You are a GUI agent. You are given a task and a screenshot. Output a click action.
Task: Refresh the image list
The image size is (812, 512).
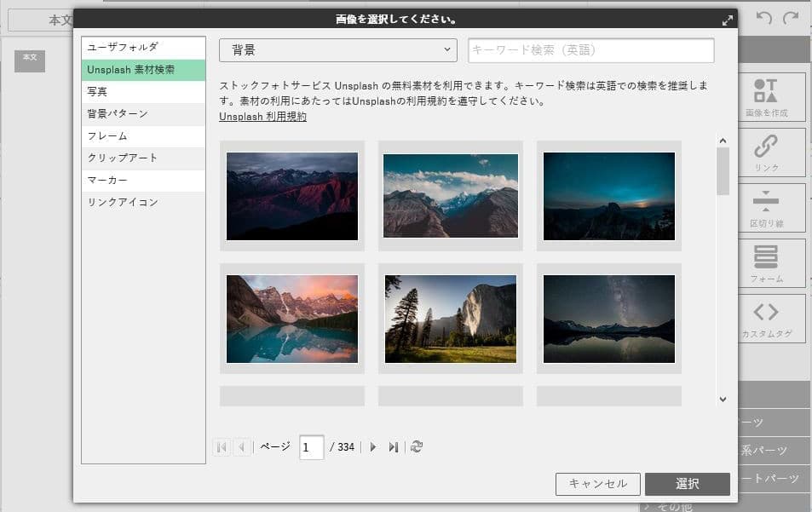[416, 447]
